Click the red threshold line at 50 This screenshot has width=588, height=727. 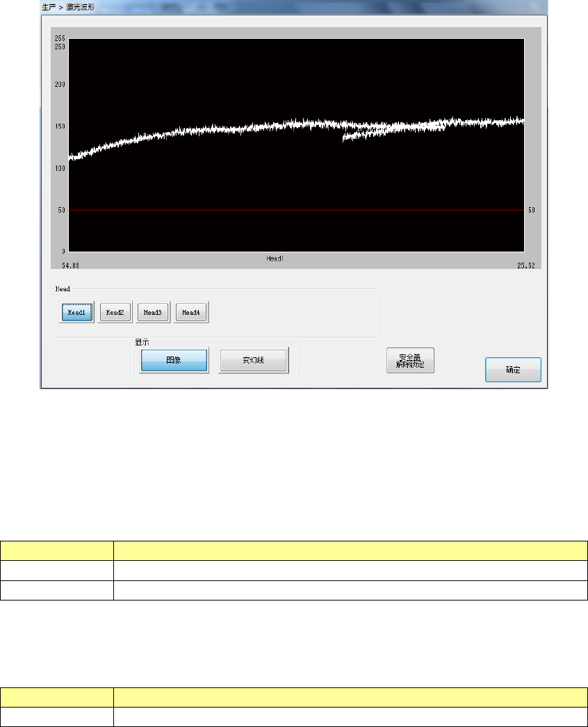(296, 210)
